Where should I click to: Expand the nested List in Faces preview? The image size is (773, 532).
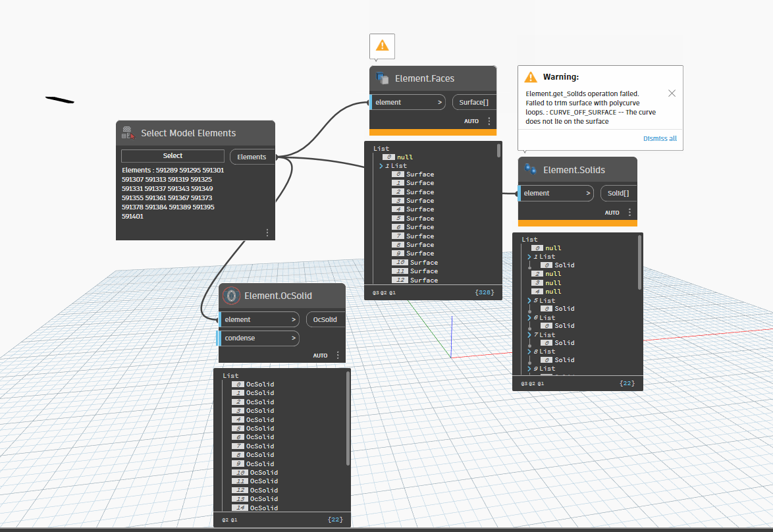coord(381,165)
